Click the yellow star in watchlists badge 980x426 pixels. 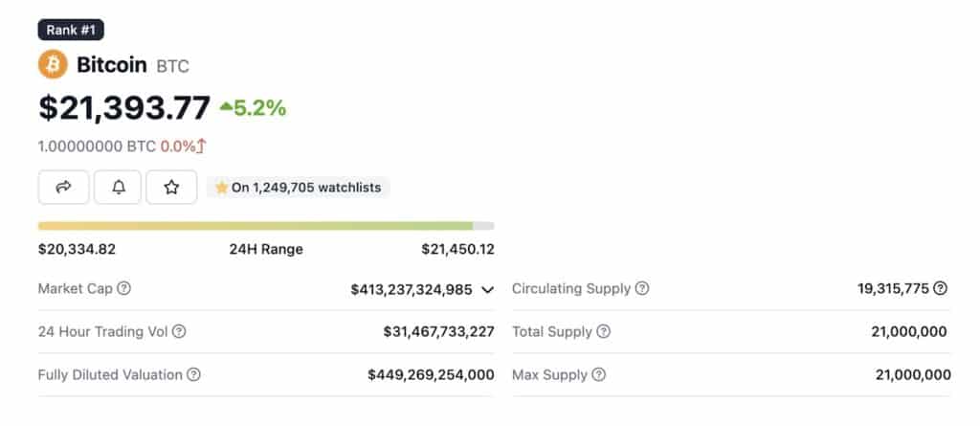tap(221, 187)
